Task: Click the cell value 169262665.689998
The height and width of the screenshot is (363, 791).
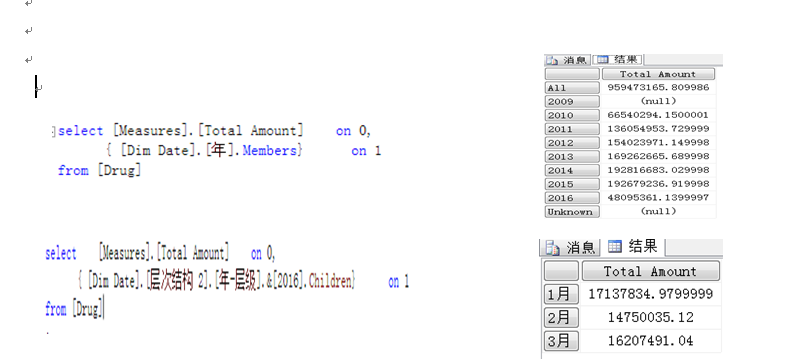Action: pos(658,156)
